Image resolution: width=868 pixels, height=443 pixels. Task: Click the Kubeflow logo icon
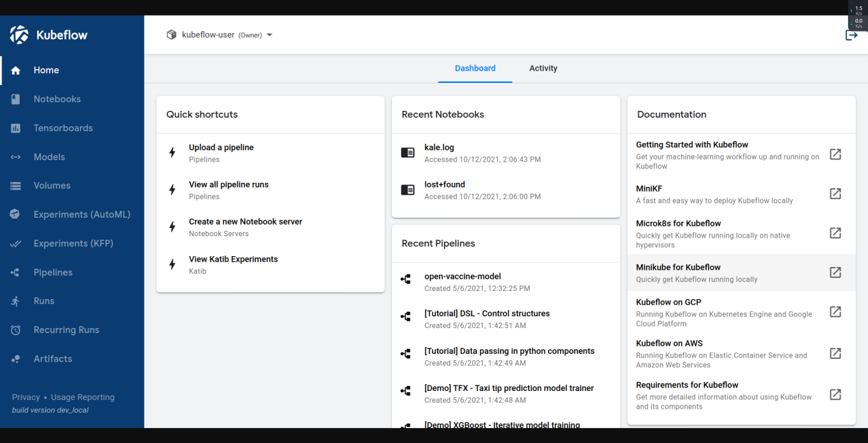coord(19,35)
